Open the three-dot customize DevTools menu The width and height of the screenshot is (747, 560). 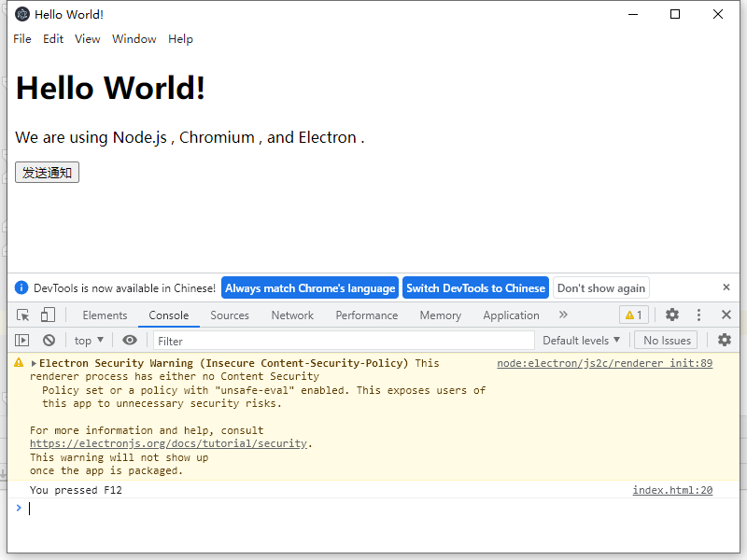698,315
